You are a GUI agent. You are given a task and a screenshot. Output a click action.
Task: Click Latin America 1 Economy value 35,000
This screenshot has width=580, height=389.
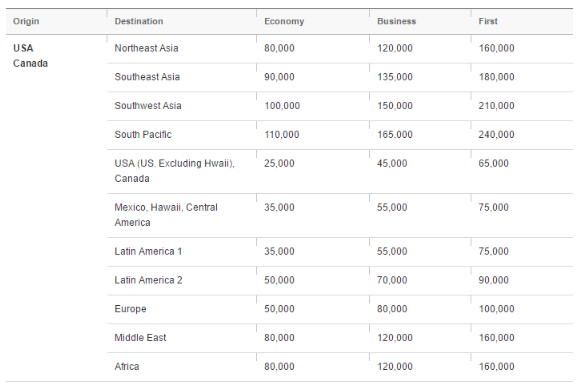[279, 251]
